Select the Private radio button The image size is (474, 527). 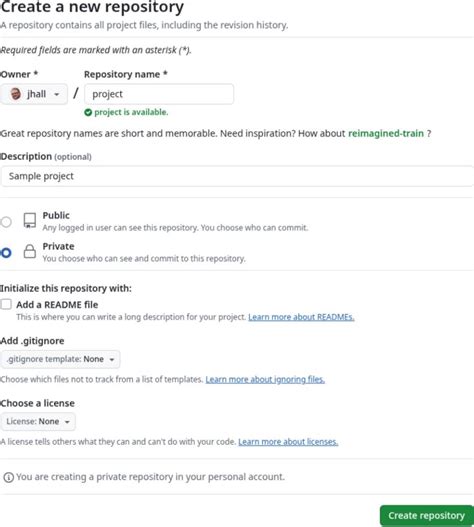click(x=6, y=253)
